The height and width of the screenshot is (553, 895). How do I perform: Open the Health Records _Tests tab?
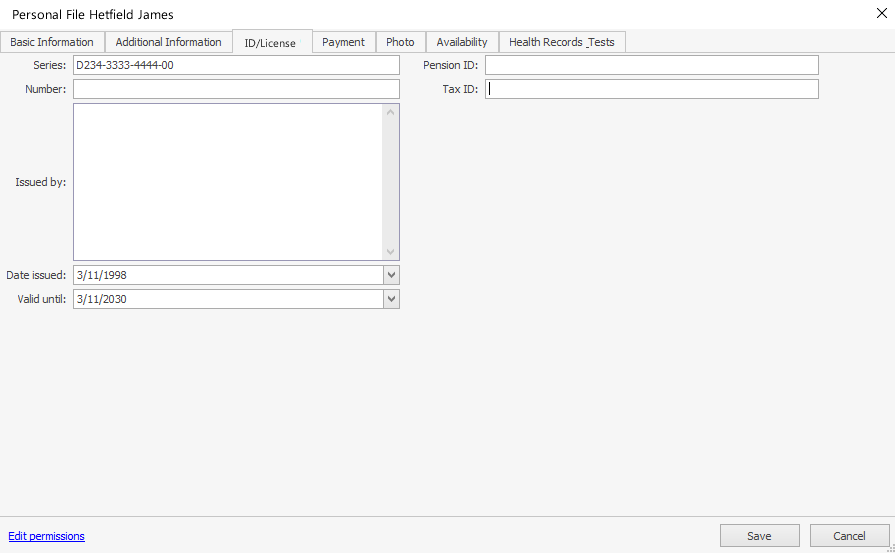[x=561, y=42]
